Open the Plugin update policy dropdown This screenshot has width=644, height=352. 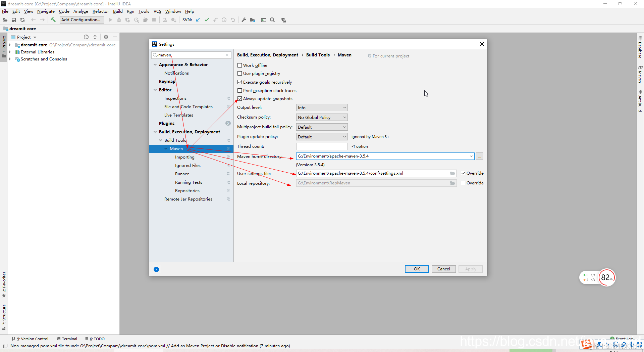(x=322, y=137)
